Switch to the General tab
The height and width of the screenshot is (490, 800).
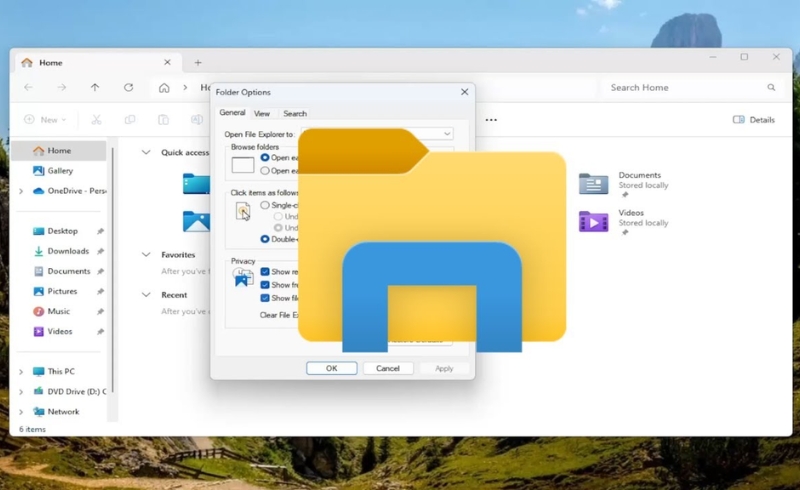coord(232,113)
